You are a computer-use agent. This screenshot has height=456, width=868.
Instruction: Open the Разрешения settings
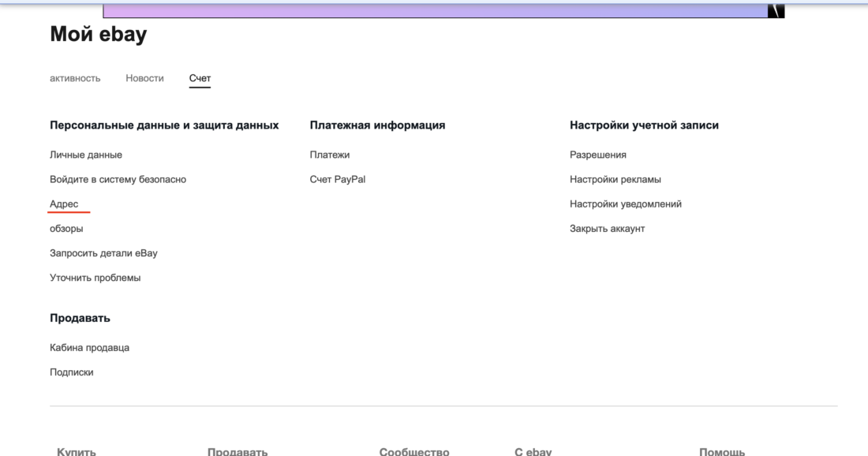597,154
